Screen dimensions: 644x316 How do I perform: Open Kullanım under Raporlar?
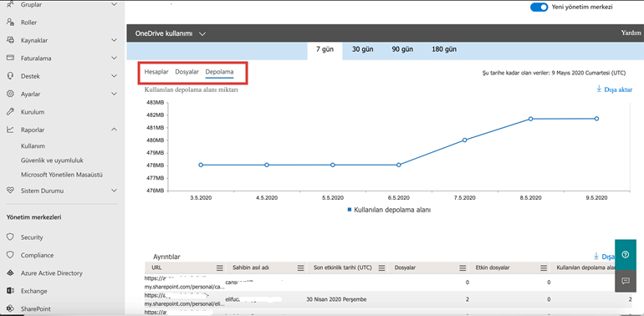(33, 145)
